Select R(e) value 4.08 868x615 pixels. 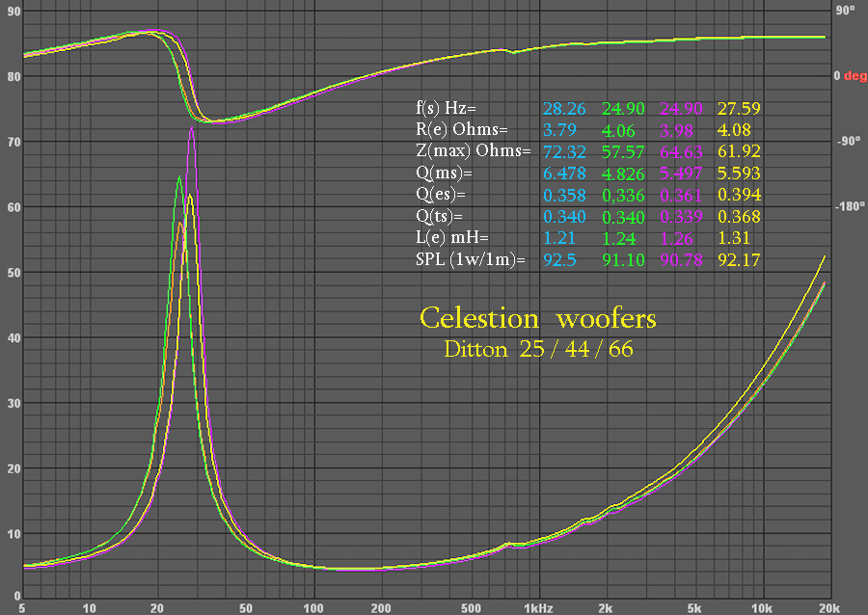pyautogui.click(x=734, y=130)
